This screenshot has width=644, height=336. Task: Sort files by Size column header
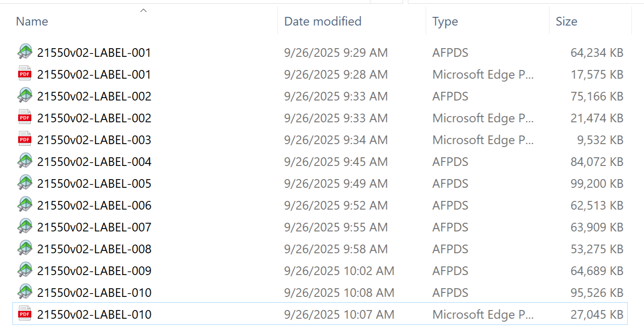coord(566,21)
